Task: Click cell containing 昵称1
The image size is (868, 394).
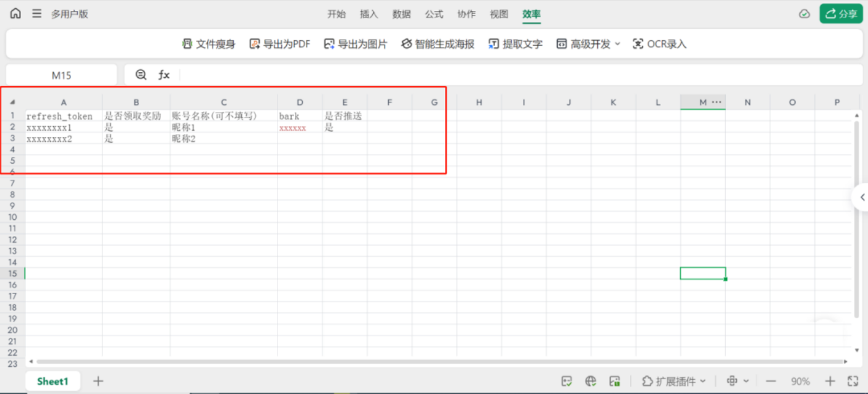Action: (224, 127)
